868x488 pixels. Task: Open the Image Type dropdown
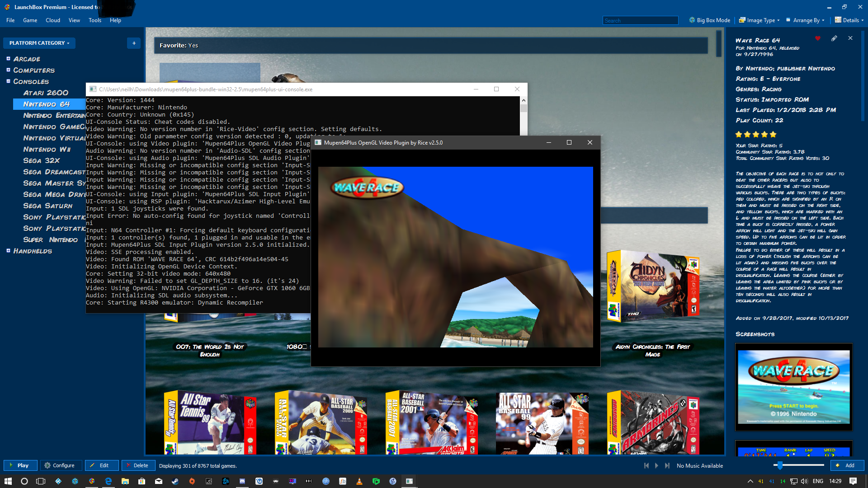(759, 20)
